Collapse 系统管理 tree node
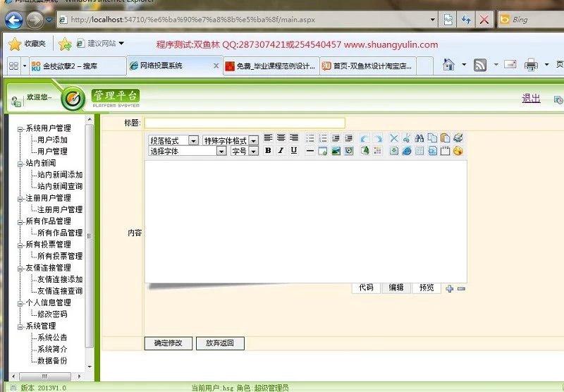The width and height of the screenshot is (564, 392). (x=20, y=327)
